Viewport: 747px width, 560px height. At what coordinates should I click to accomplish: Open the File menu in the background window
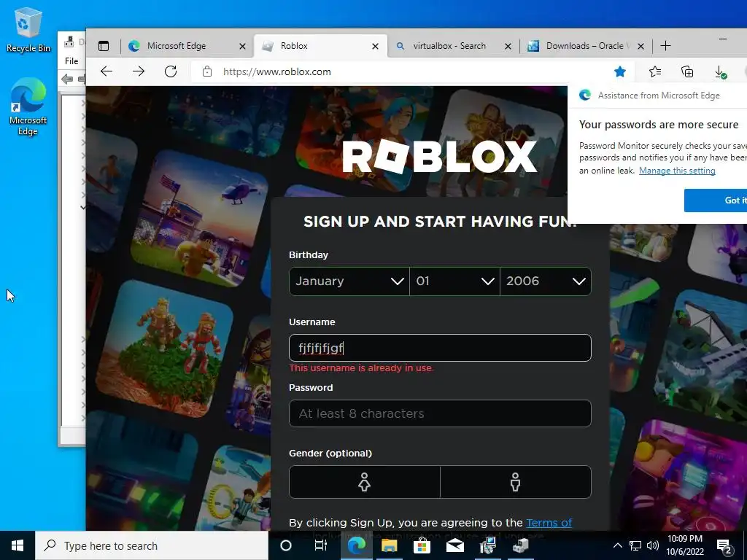71,61
